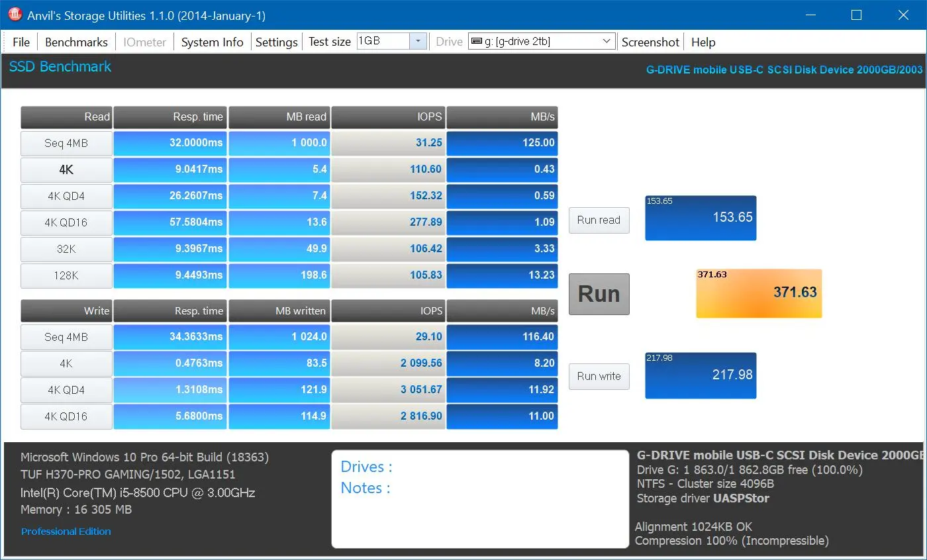The image size is (927, 560).
Task: Click the Run write button
Action: coord(599,376)
